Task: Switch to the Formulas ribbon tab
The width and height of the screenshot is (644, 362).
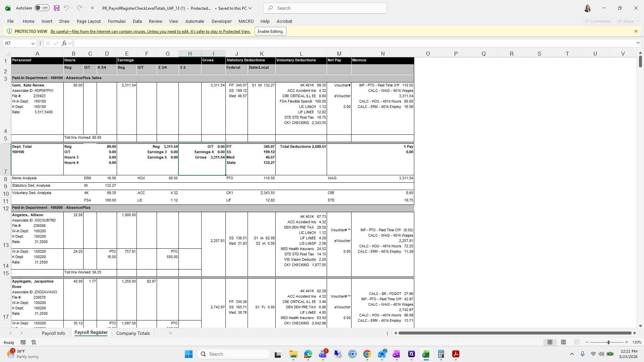Action: (x=116, y=21)
